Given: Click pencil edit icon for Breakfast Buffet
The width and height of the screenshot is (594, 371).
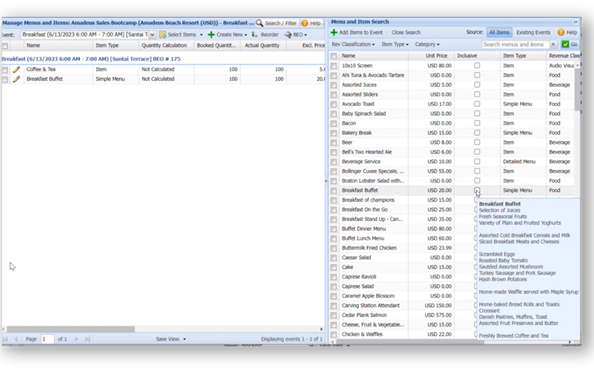Looking at the screenshot, I should (x=16, y=79).
